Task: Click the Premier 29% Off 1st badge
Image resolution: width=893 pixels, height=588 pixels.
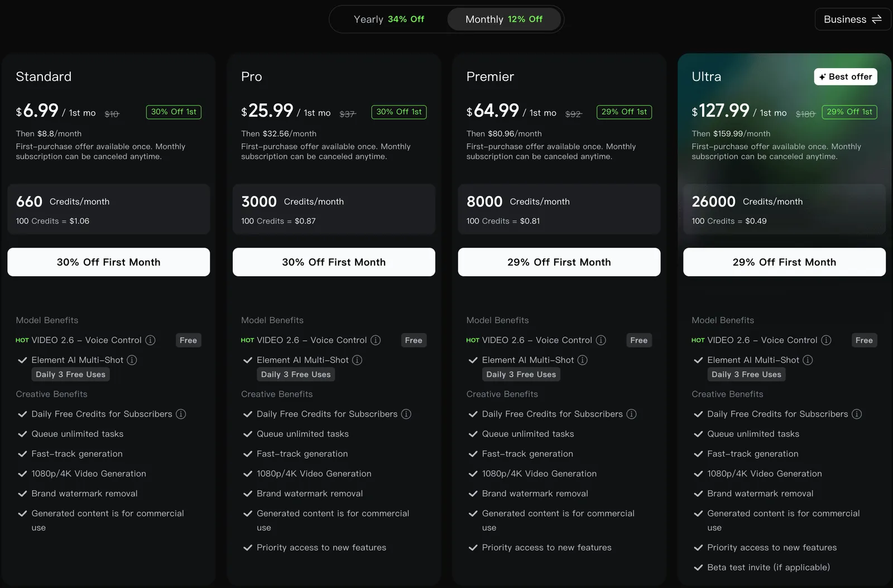Action: 624,112
